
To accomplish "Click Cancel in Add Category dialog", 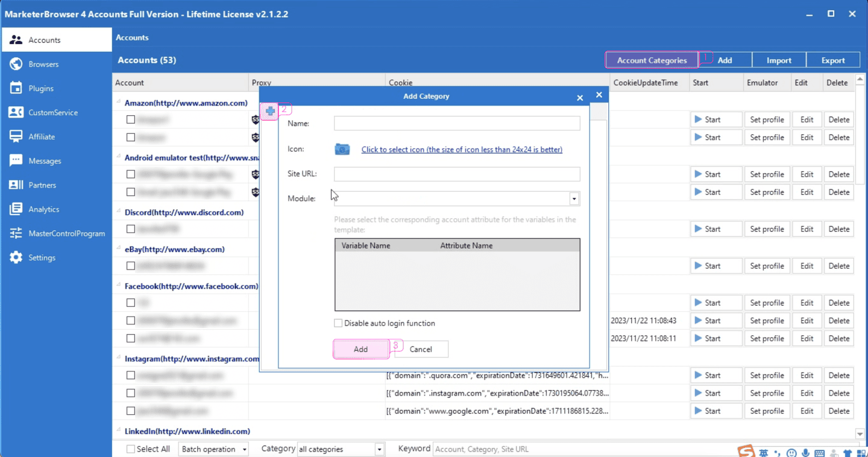I will coord(421,349).
